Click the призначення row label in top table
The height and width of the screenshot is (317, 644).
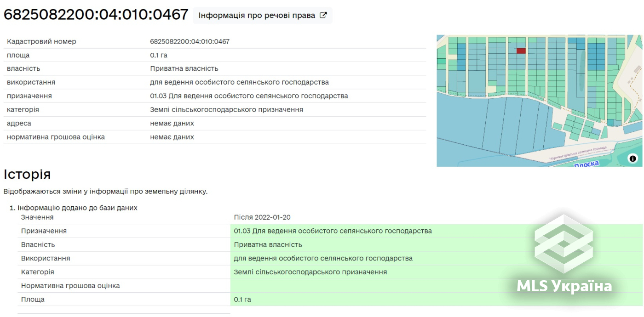click(29, 96)
